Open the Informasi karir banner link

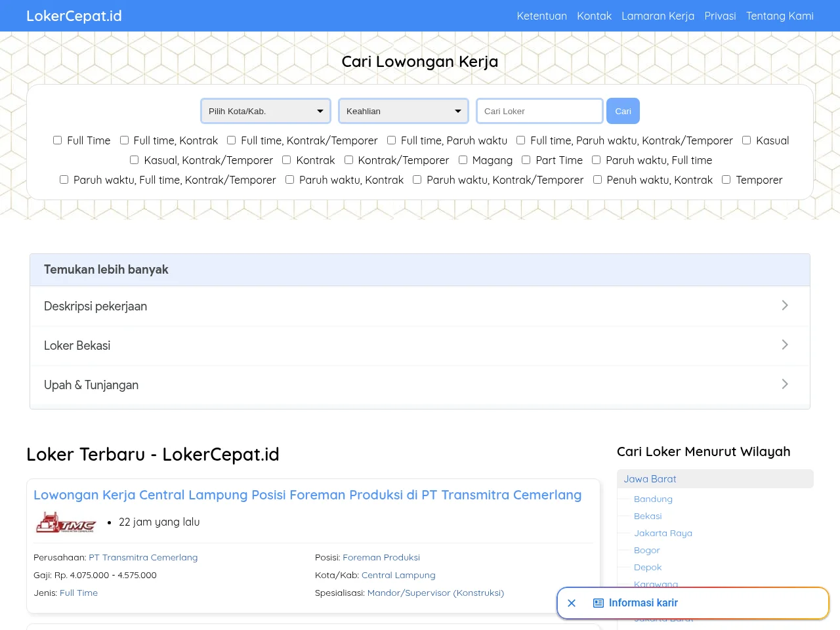pos(643,602)
